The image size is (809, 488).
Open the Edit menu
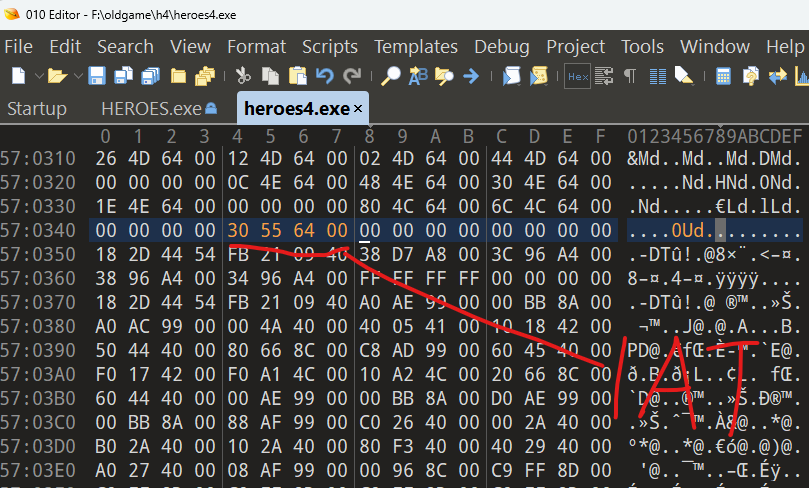point(65,47)
